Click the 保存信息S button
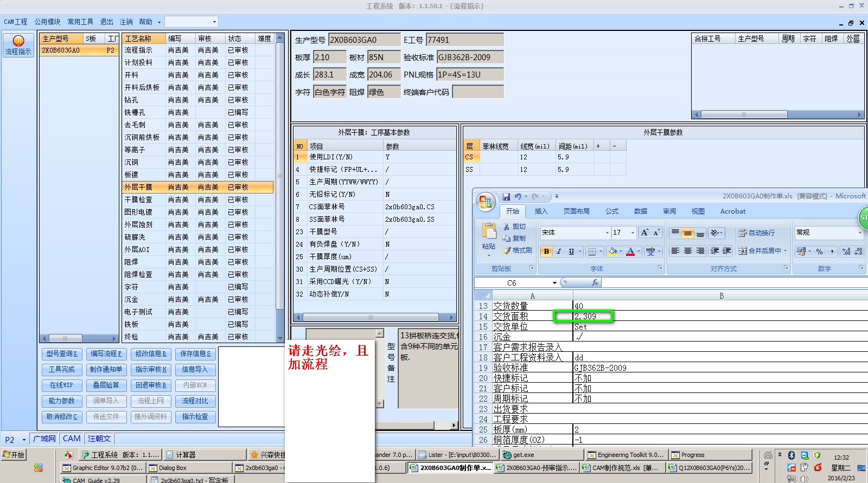Image resolution: width=868 pixels, height=483 pixels. [195, 354]
